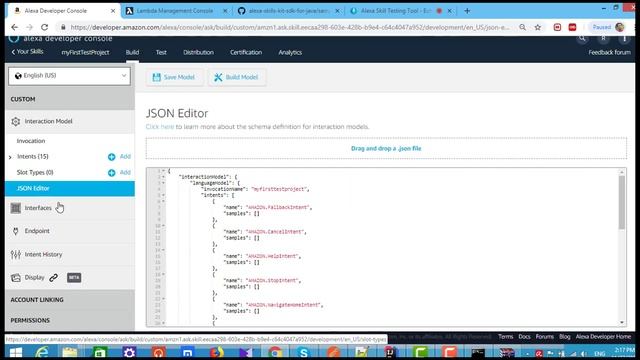The height and width of the screenshot is (360, 640).
Task: Click the Drag and drop a .json file area
Action: coord(386,149)
